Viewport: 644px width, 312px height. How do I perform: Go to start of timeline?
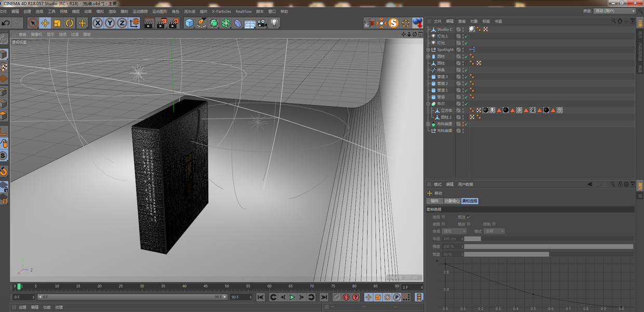(x=261, y=297)
